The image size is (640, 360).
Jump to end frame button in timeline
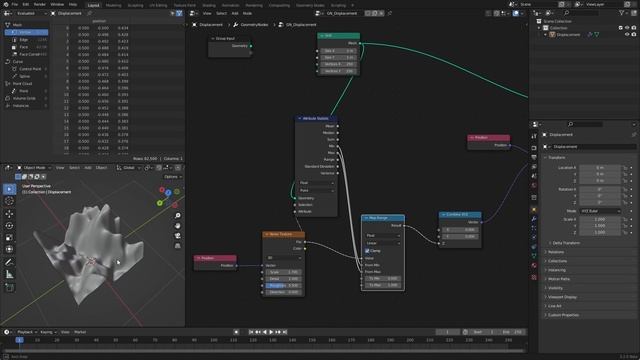point(285,332)
